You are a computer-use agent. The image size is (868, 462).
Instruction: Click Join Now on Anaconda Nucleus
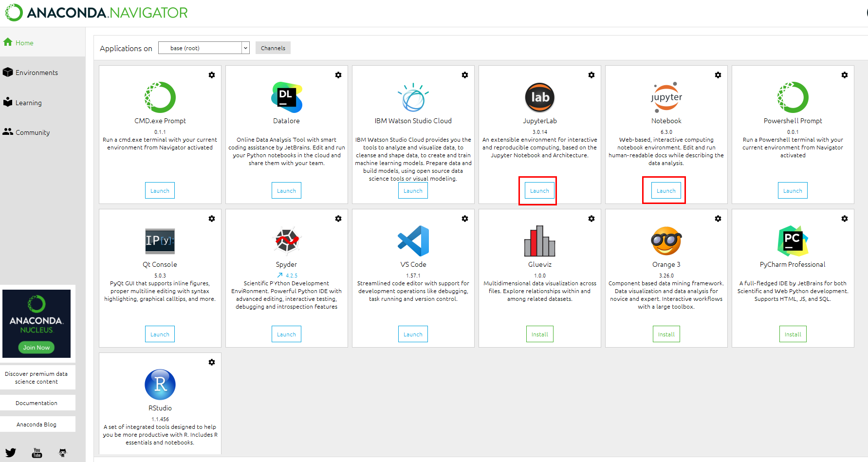pos(37,348)
